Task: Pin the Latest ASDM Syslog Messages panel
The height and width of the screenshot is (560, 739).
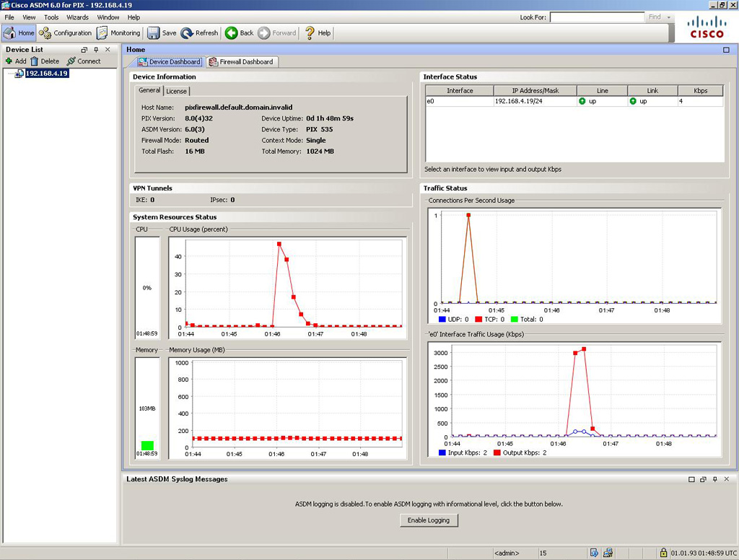Action: pyautogui.click(x=714, y=479)
